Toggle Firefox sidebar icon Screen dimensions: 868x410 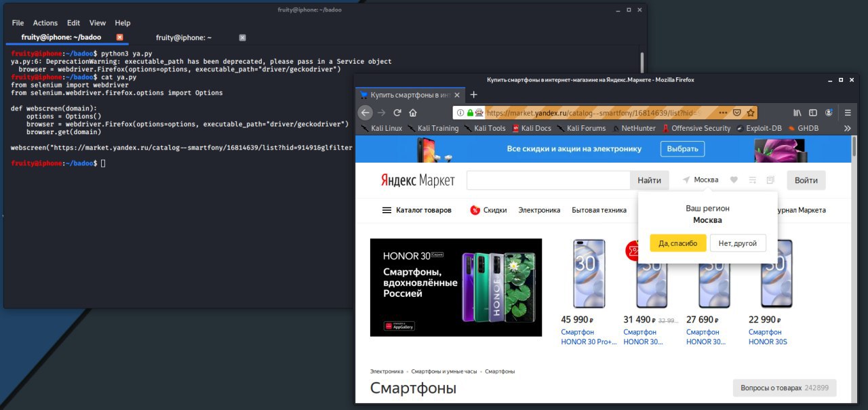point(813,112)
